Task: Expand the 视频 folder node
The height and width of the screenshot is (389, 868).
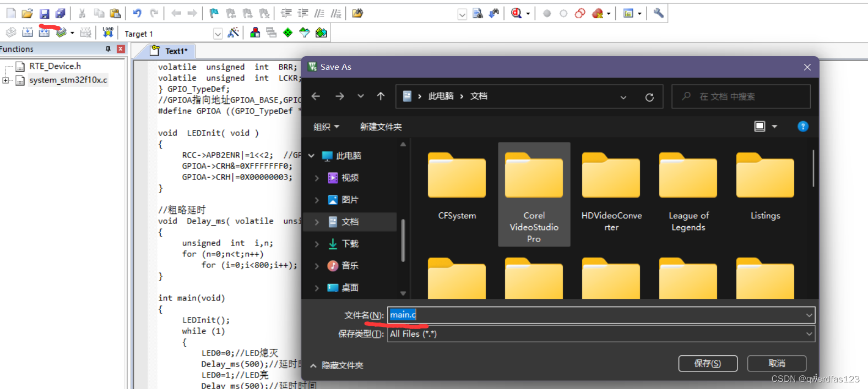Action: pyautogui.click(x=317, y=178)
